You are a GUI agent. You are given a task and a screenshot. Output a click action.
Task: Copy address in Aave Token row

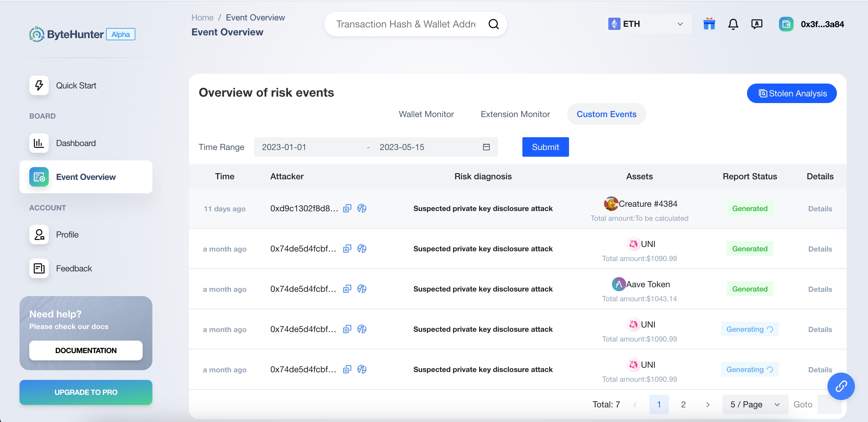pyautogui.click(x=347, y=289)
